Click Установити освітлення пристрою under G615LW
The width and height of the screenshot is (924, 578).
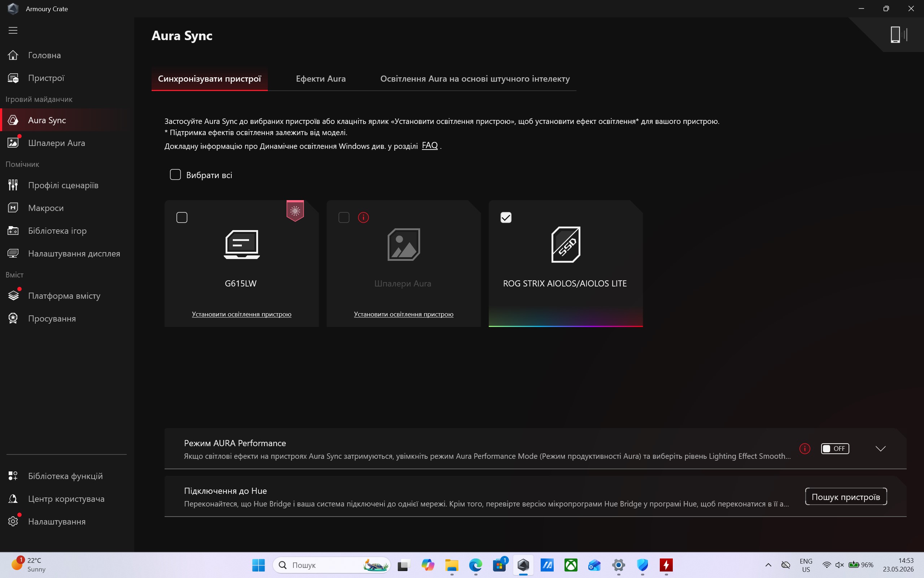coord(241,314)
